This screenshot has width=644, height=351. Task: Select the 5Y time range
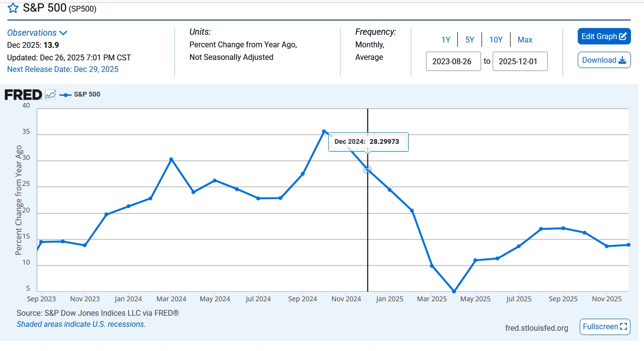point(470,40)
